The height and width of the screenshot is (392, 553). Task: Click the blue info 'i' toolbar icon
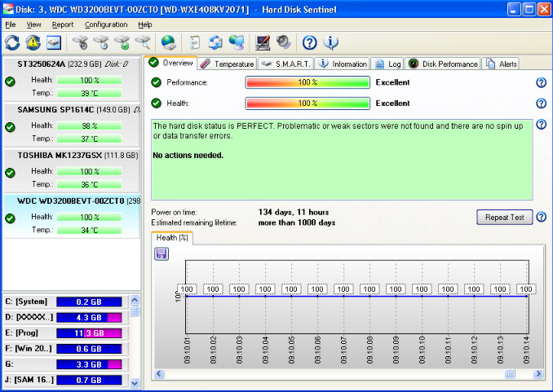tap(331, 42)
